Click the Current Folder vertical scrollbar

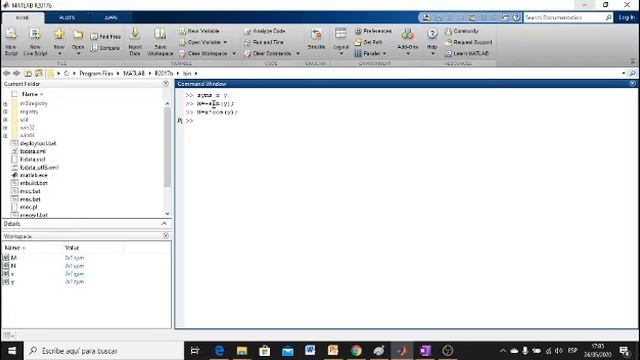tap(167, 147)
